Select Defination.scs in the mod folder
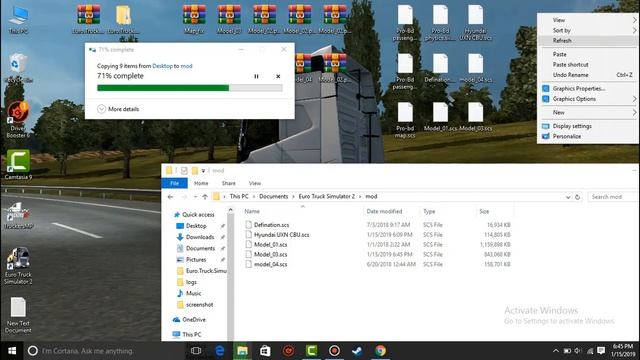640x360 pixels. point(271,225)
